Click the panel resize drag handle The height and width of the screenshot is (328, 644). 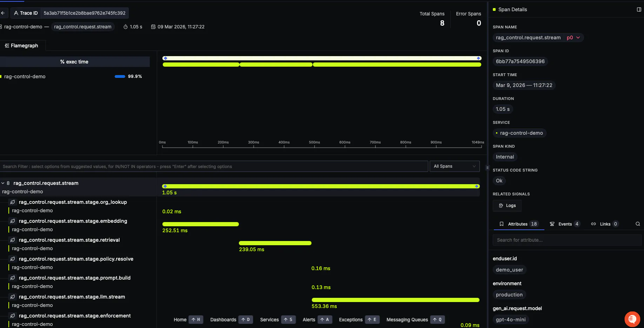pyautogui.click(x=487, y=168)
